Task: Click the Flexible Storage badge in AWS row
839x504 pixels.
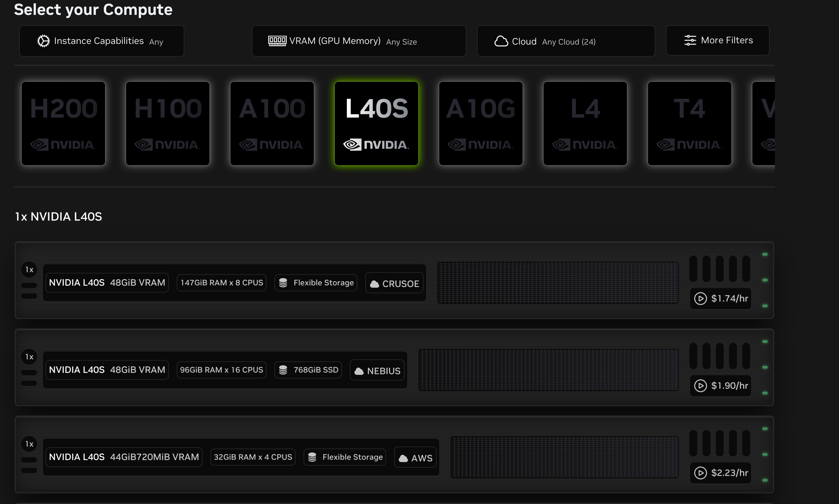Action: point(345,457)
